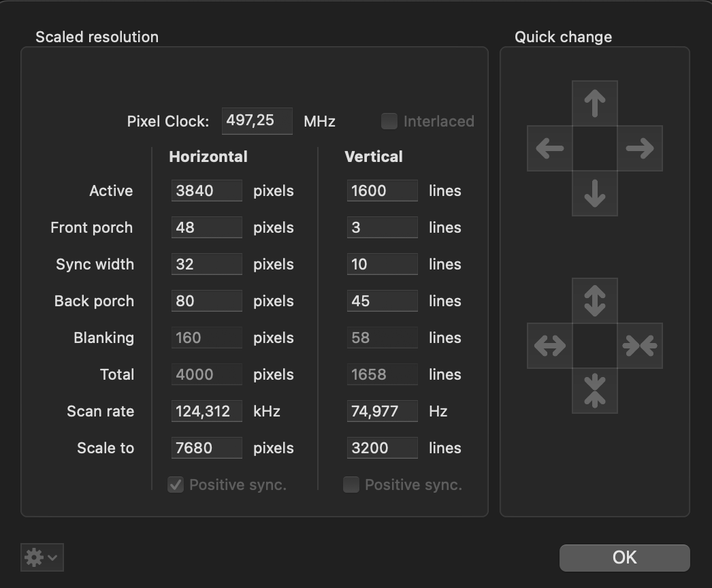Click the vertical Front porch field 3
The width and height of the screenshot is (712, 588).
tap(383, 227)
